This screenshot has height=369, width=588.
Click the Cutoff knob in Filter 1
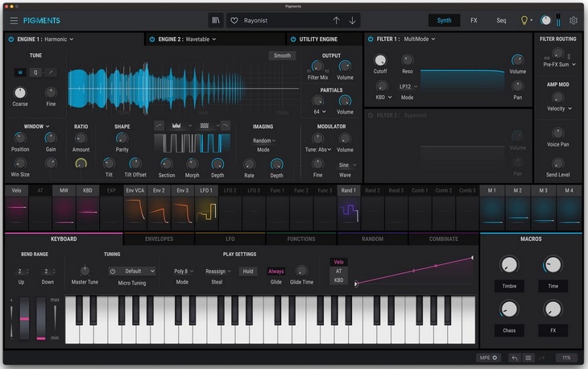(x=380, y=60)
